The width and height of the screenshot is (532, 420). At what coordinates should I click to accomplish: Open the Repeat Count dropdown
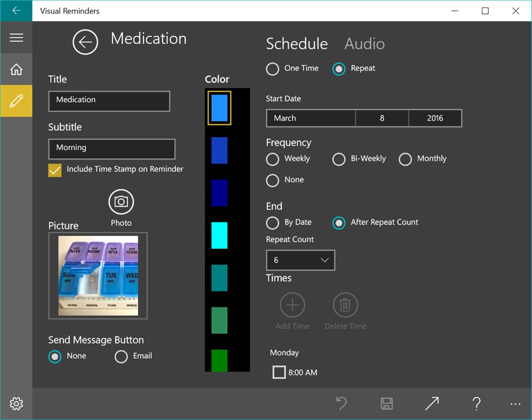point(300,260)
